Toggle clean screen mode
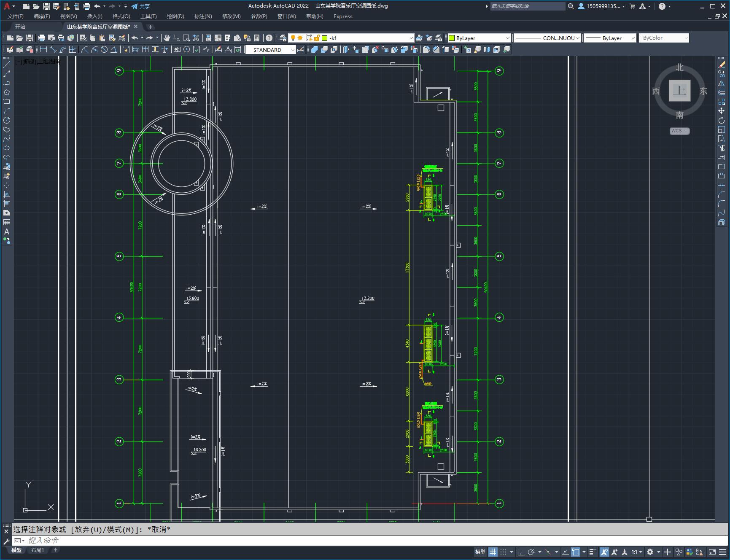 pyautogui.click(x=712, y=552)
